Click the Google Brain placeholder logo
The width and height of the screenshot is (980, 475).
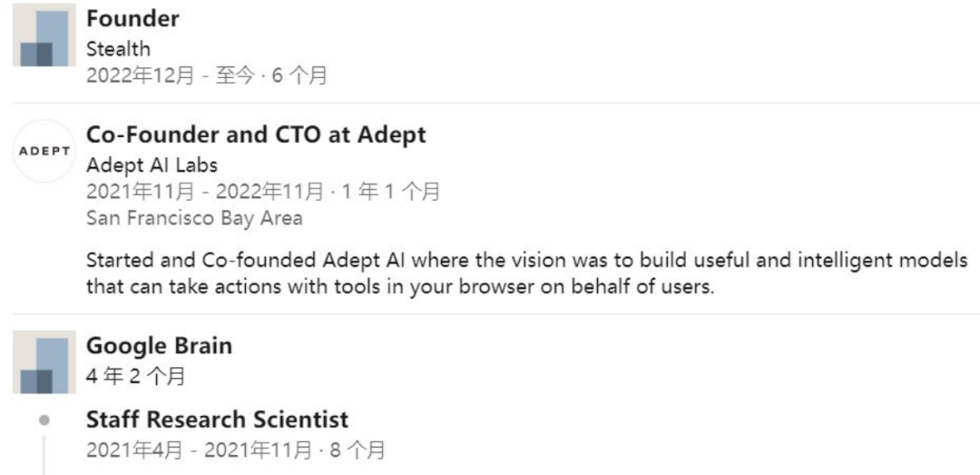pos(44,361)
